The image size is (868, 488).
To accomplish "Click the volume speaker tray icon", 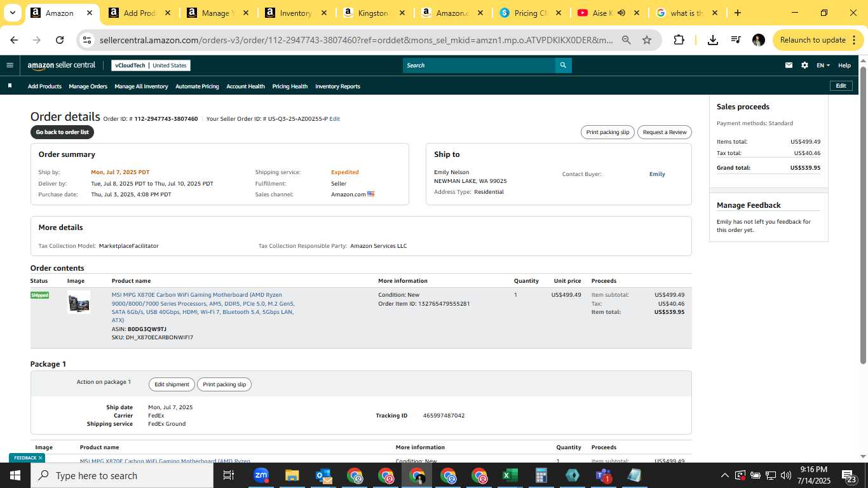I will coord(785,475).
